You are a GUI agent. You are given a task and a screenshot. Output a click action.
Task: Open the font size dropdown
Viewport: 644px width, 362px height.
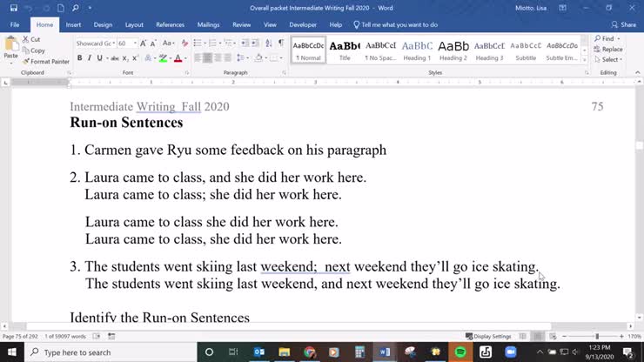click(x=135, y=44)
